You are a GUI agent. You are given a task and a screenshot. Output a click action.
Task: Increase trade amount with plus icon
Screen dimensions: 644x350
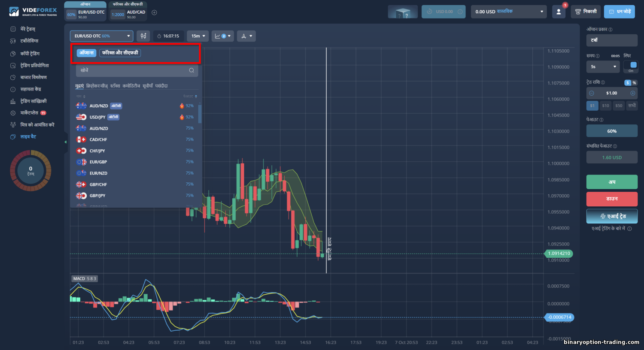point(632,93)
